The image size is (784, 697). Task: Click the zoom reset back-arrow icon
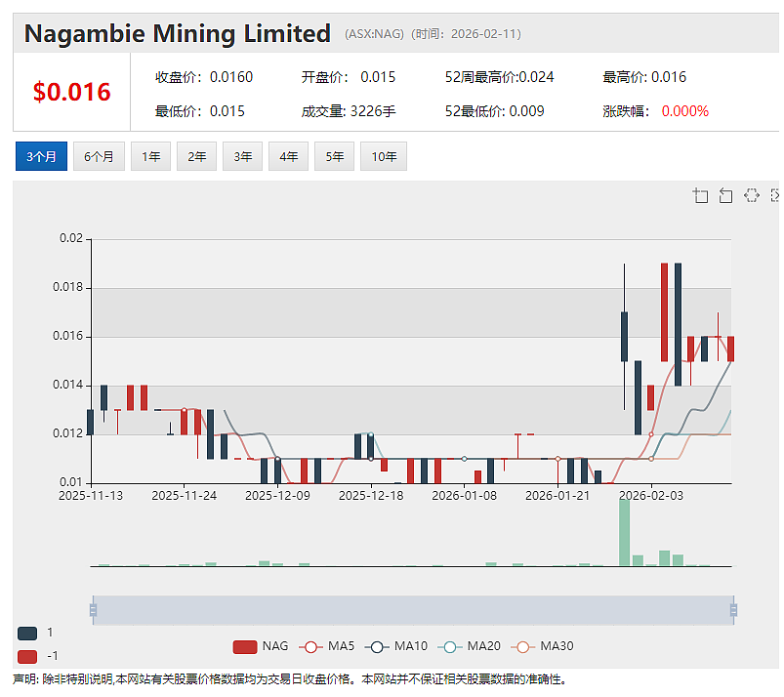point(725,195)
